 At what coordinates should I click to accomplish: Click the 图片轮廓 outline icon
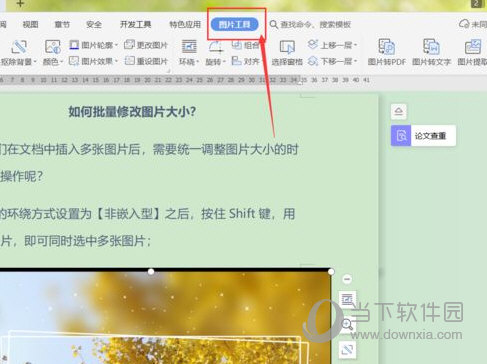pos(74,45)
